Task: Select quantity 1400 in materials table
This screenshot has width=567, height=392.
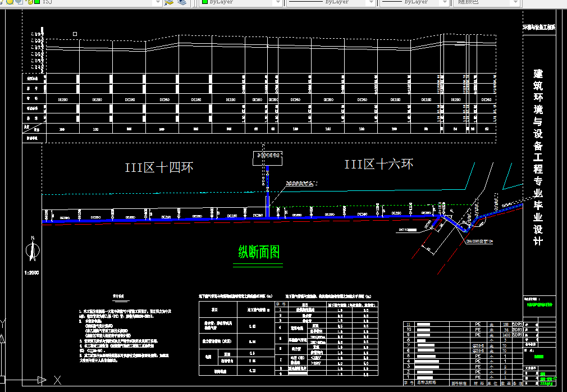Action: point(506,335)
